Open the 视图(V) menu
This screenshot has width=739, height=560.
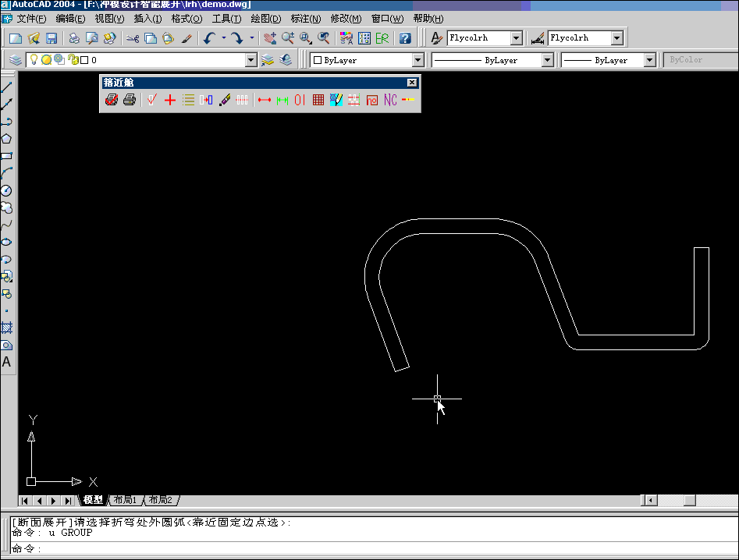[x=109, y=19]
